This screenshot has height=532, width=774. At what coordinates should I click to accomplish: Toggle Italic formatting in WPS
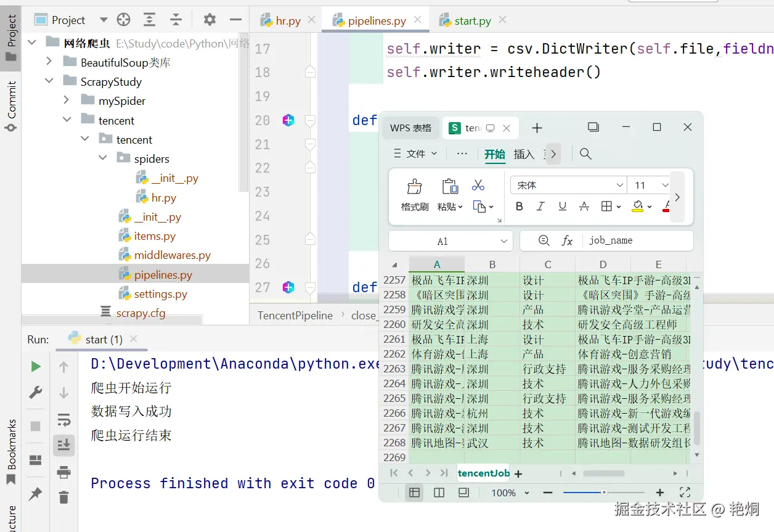click(x=540, y=207)
